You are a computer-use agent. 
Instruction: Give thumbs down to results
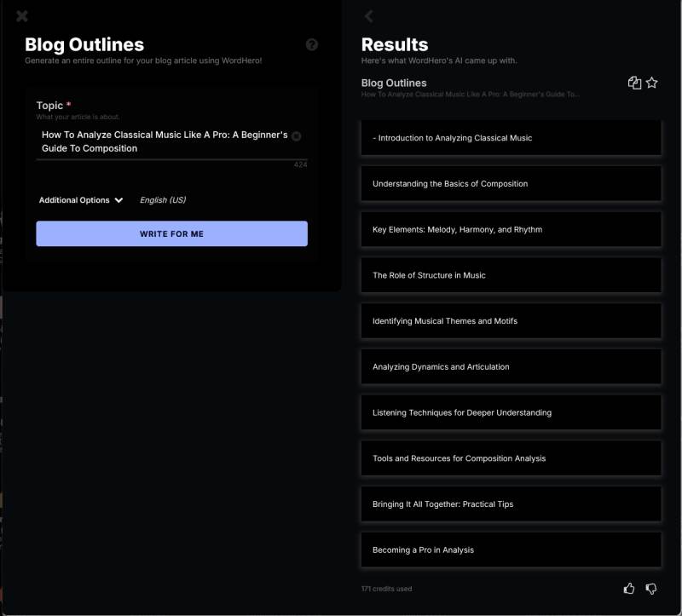tap(651, 588)
